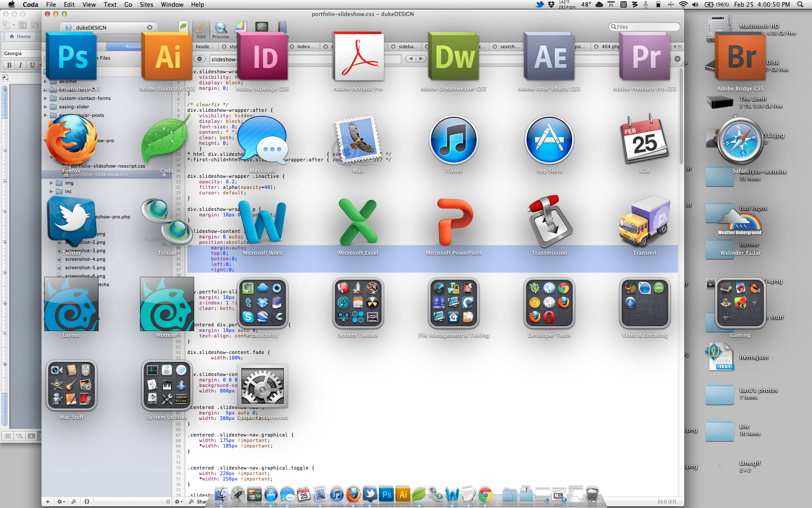Image resolution: width=812 pixels, height=508 pixels.
Task: Start Transmission app icon
Action: click(549, 221)
